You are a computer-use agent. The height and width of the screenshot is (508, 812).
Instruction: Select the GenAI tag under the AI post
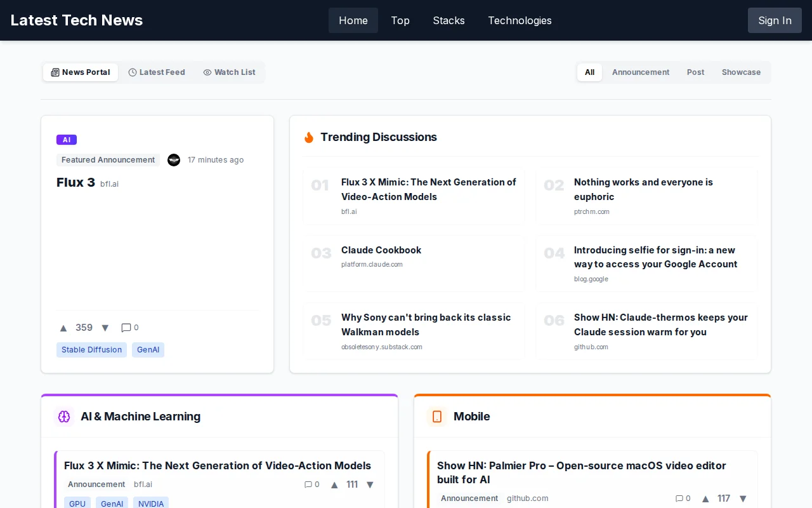(112, 504)
